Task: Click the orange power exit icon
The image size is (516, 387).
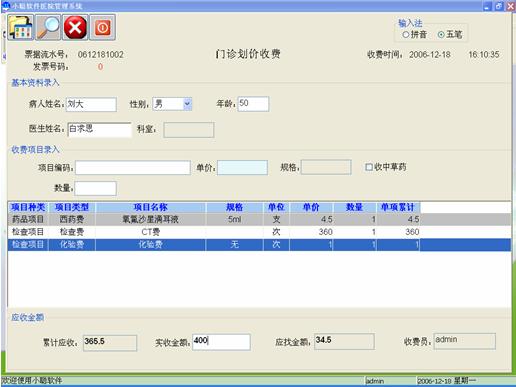Action: (102, 27)
